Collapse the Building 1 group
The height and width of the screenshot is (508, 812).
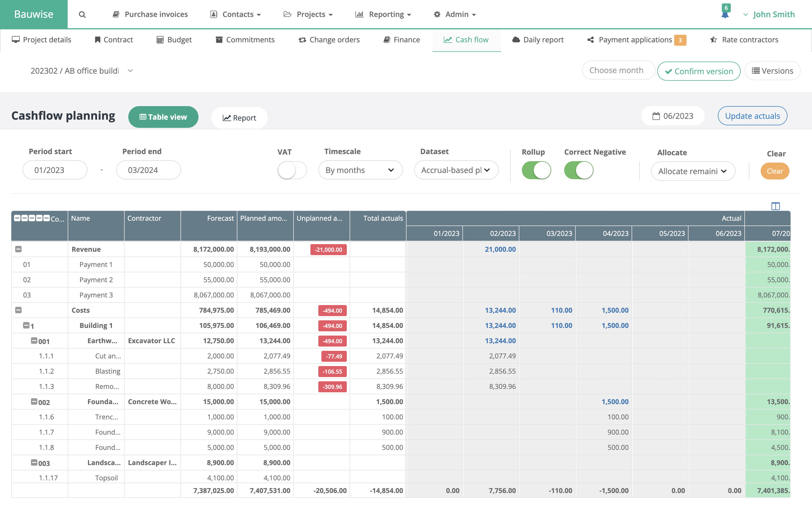[x=26, y=325]
